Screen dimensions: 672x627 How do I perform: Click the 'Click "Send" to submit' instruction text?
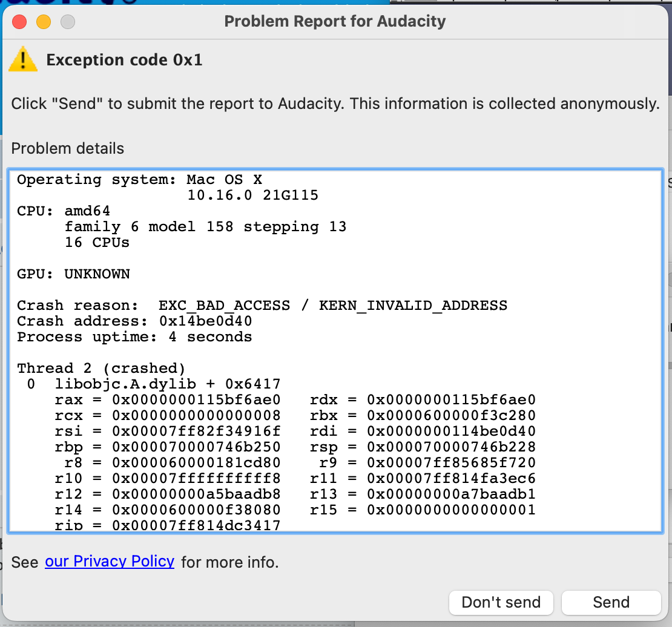coord(335,103)
